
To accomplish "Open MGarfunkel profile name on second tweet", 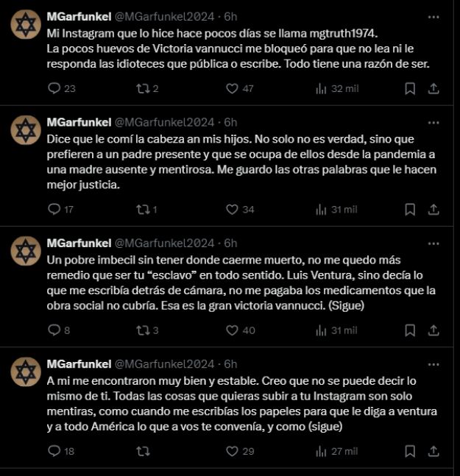I will [79, 122].
